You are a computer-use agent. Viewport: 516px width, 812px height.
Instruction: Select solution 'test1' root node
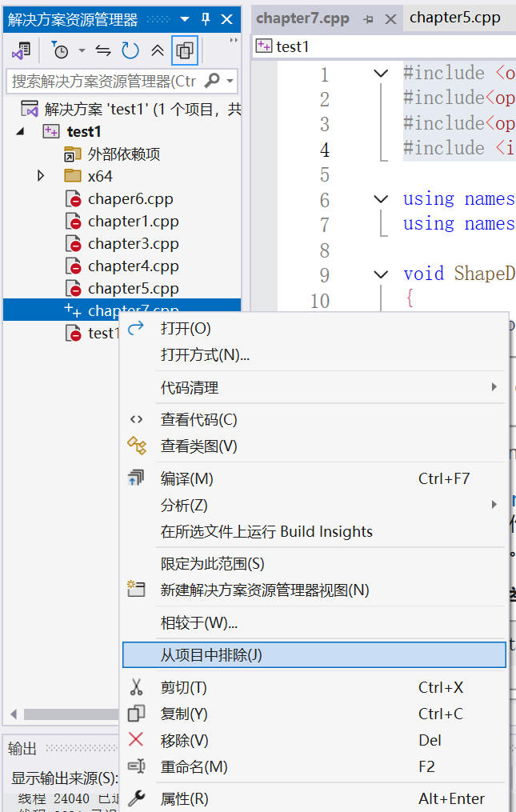pos(130,110)
